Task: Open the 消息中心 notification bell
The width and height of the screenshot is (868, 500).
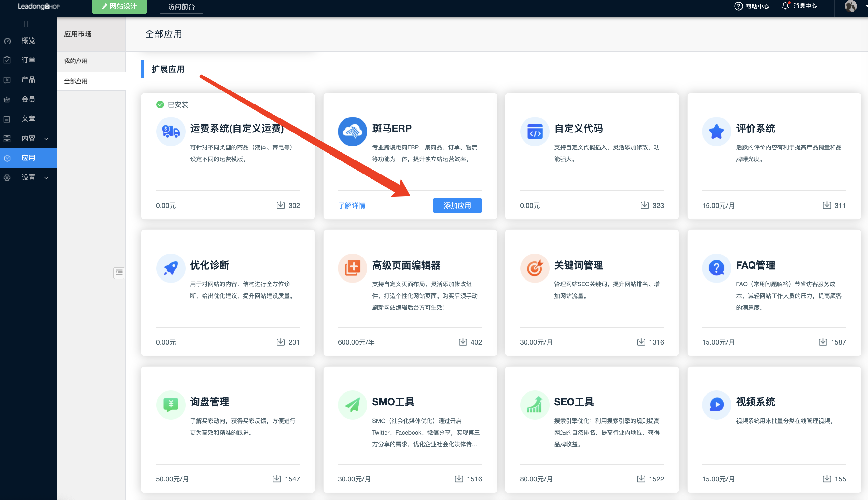Action: point(786,6)
